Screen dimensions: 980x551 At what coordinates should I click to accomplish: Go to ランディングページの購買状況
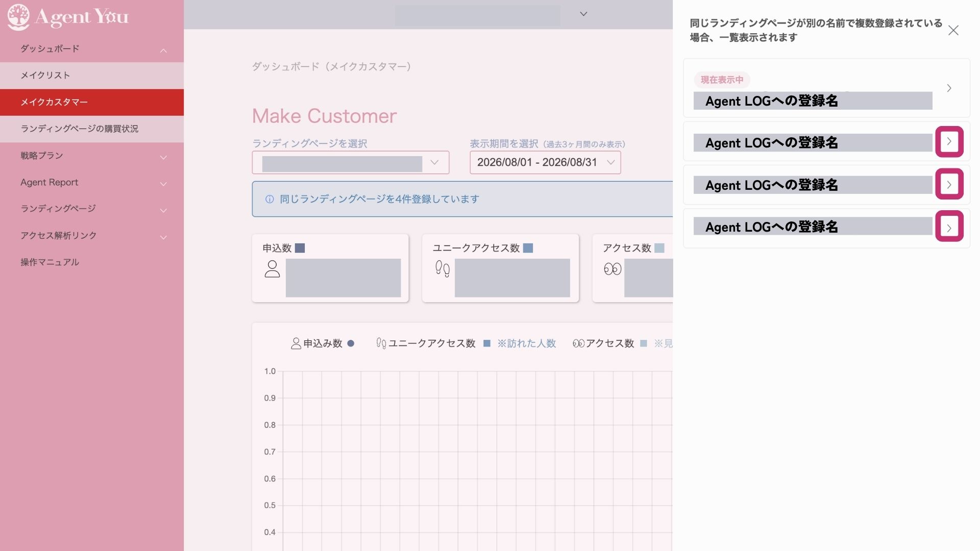[x=92, y=129]
